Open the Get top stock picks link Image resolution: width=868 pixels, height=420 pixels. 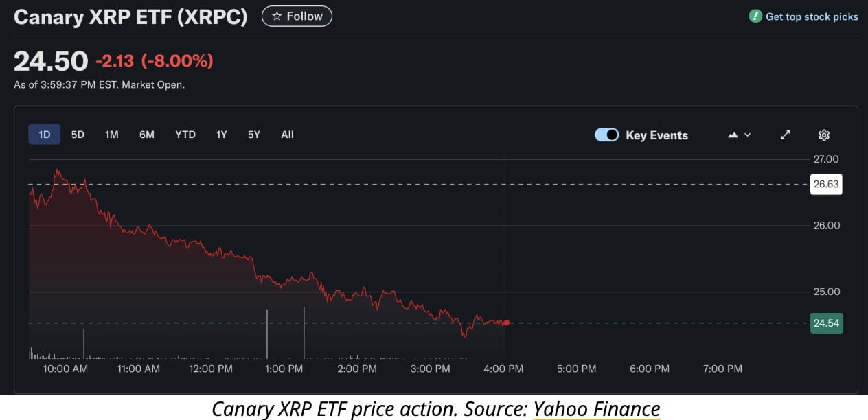click(812, 16)
